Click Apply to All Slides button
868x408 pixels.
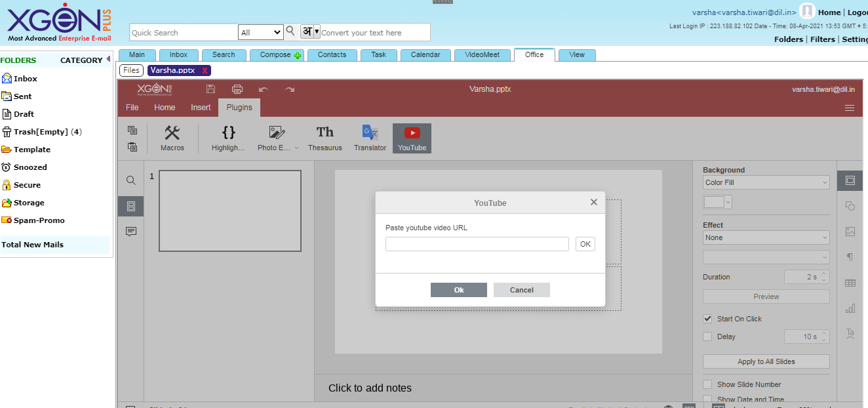click(x=766, y=361)
